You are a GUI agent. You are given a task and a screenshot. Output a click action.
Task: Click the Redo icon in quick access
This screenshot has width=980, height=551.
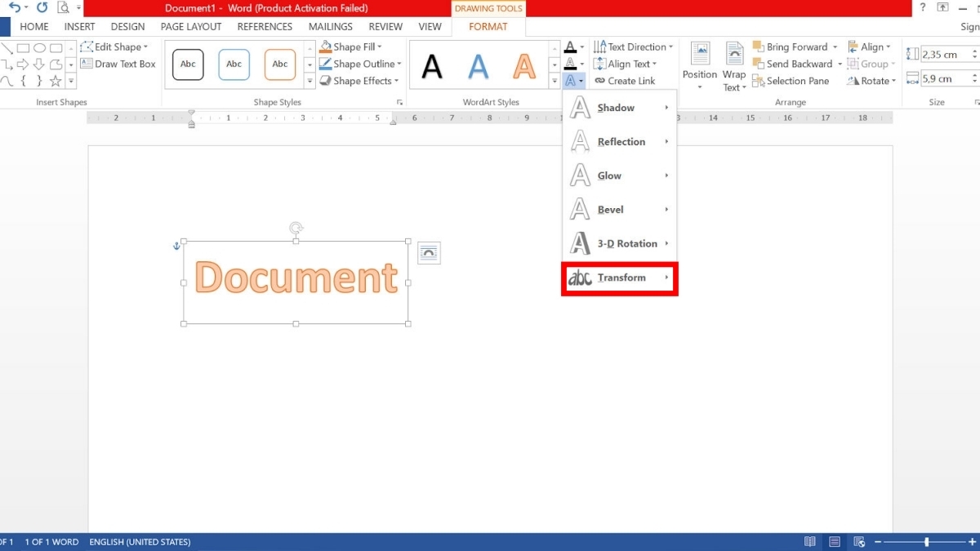coord(42,7)
